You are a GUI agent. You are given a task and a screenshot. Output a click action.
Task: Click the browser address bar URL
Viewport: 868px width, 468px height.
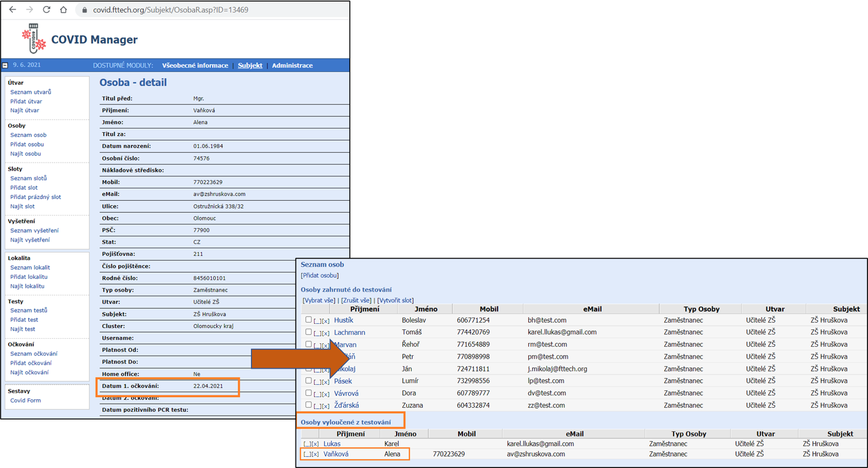point(170,10)
